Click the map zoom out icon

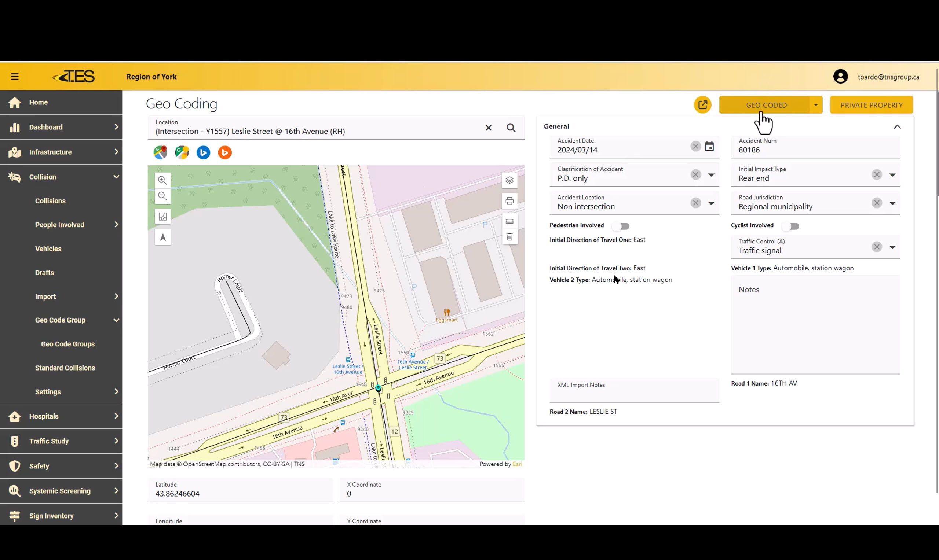click(x=162, y=196)
